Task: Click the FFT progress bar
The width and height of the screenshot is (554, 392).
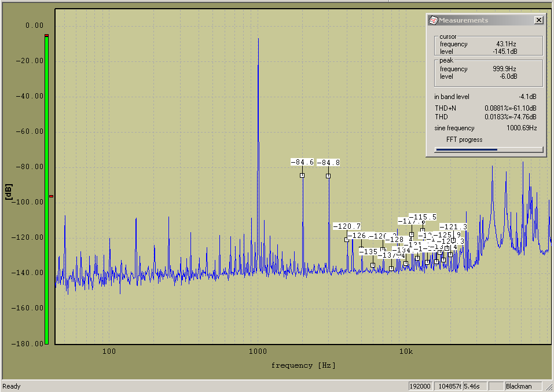Action: tap(489, 149)
